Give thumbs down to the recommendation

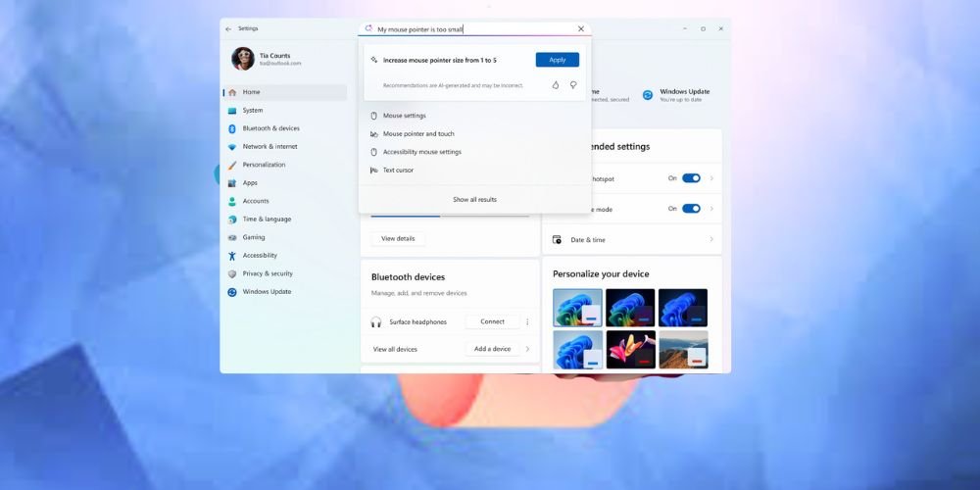click(x=573, y=85)
